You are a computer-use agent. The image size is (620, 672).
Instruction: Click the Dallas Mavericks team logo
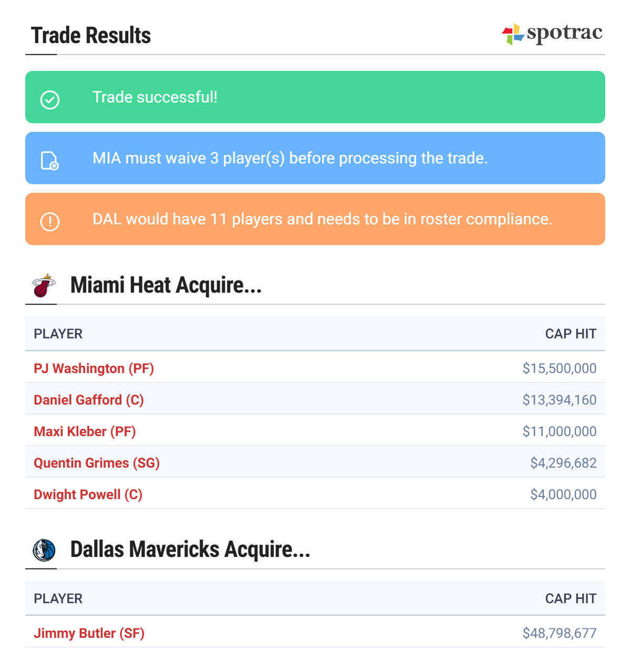44,550
